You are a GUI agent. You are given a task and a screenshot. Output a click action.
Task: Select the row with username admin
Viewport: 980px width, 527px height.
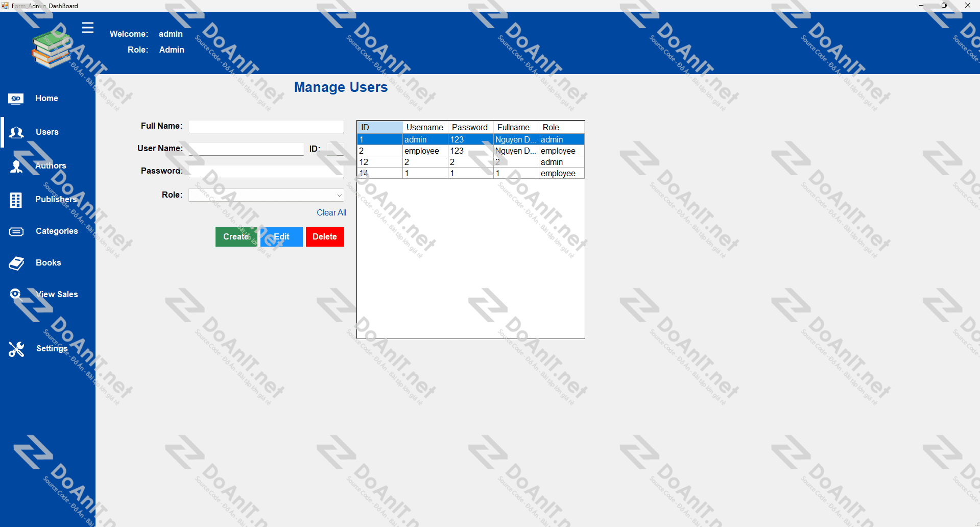471,139
